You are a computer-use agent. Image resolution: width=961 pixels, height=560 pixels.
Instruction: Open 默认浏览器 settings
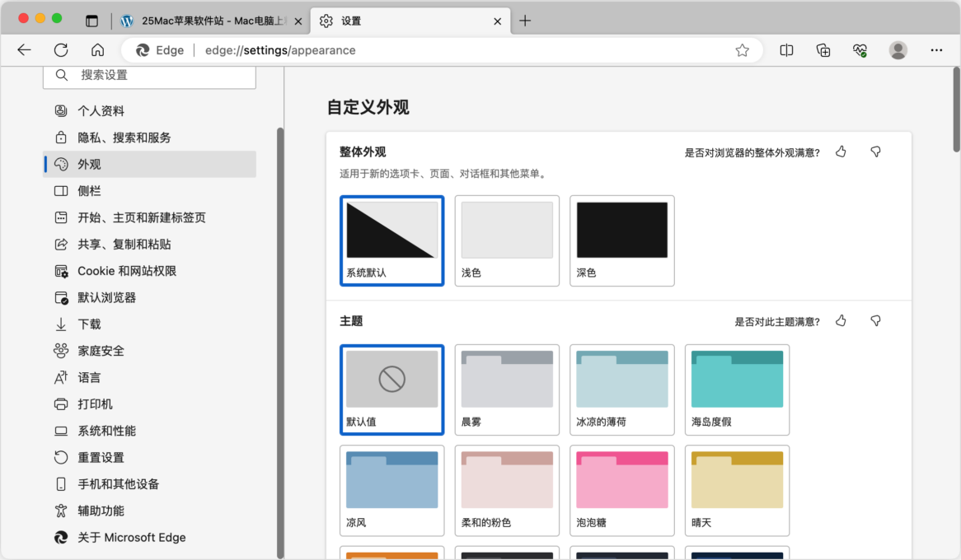[149, 298]
